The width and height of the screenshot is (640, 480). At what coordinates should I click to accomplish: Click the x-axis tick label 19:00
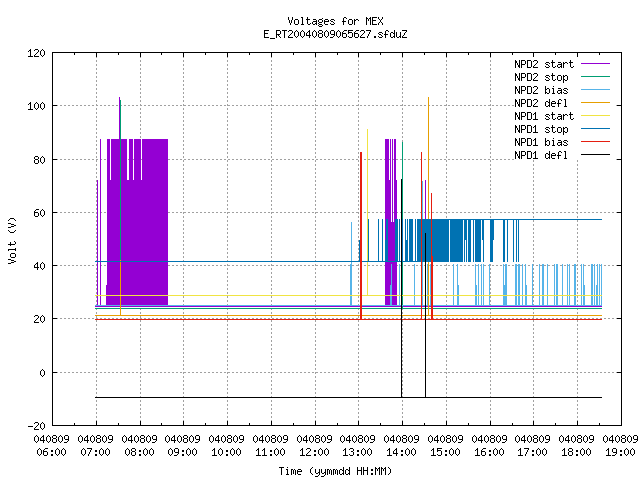(620, 452)
